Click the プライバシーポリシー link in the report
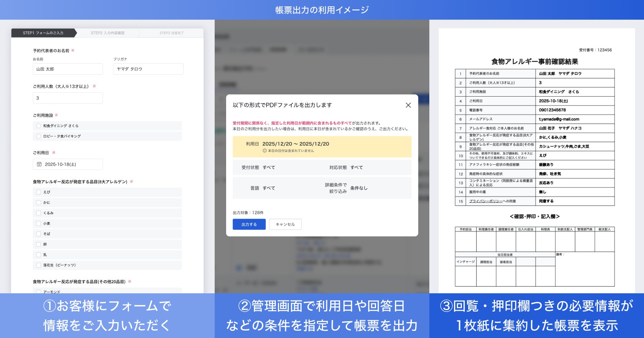The width and height of the screenshot is (644, 338). pyautogui.click(x=486, y=201)
